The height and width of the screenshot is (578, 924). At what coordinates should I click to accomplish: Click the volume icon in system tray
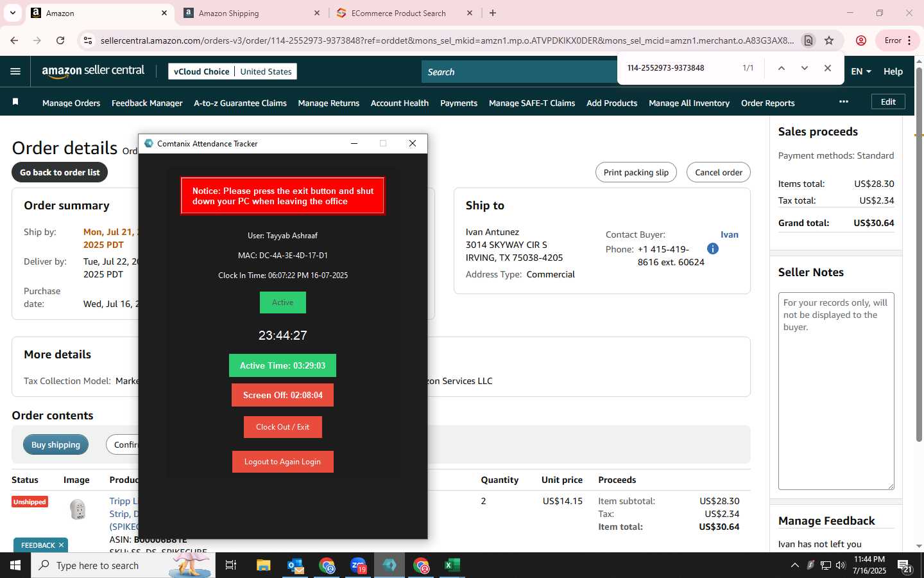click(x=841, y=565)
